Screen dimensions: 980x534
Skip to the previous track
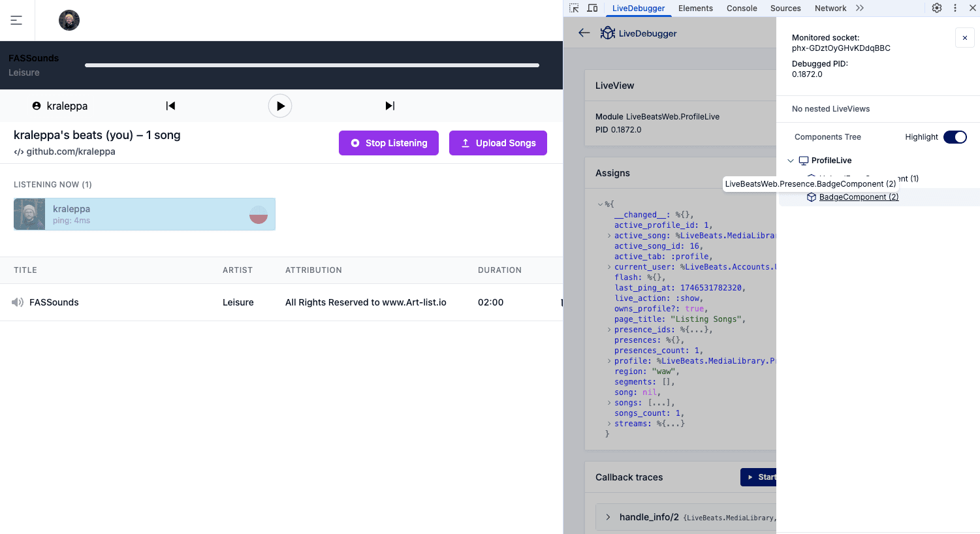(x=170, y=106)
